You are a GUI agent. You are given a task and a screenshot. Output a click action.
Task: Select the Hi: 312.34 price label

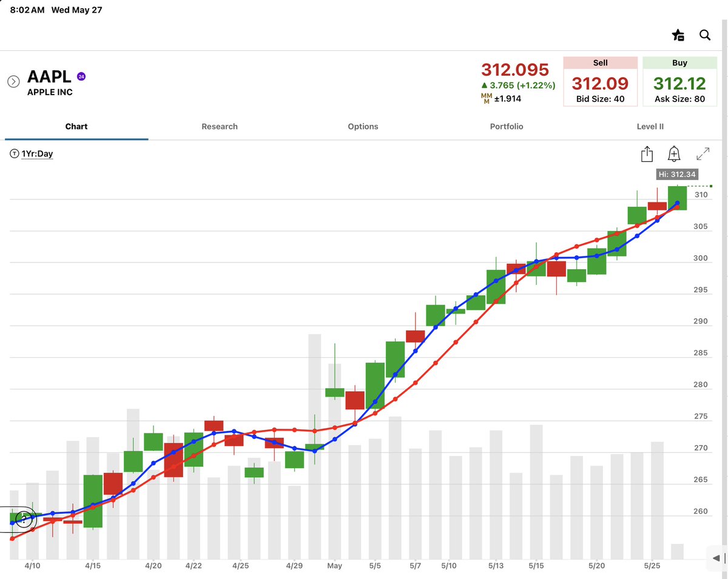point(678,175)
